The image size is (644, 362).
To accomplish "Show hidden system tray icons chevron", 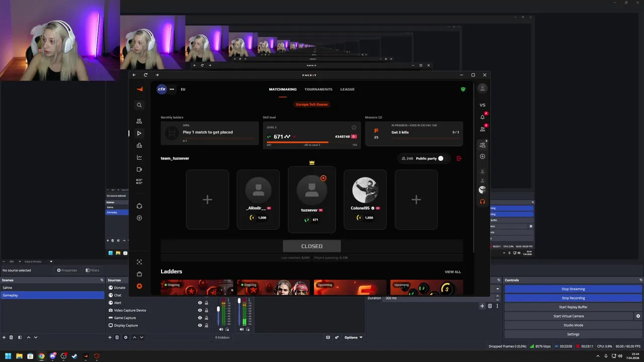I will (x=598, y=356).
